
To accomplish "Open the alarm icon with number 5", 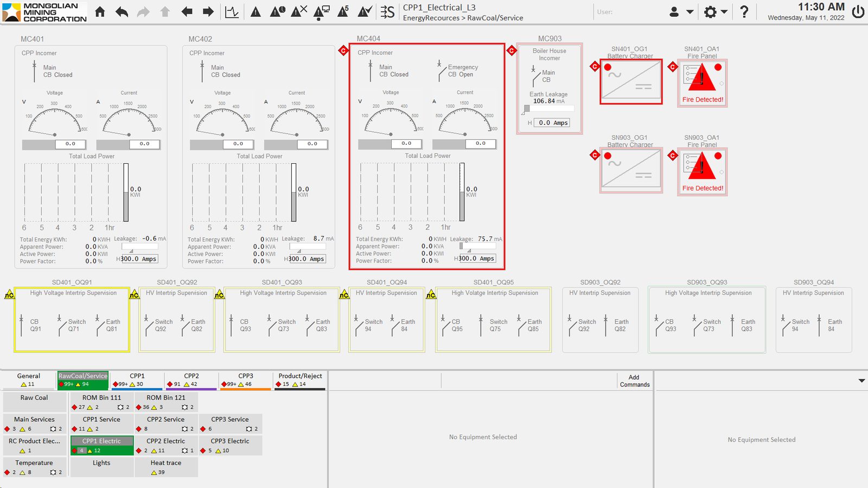I will (x=343, y=11).
